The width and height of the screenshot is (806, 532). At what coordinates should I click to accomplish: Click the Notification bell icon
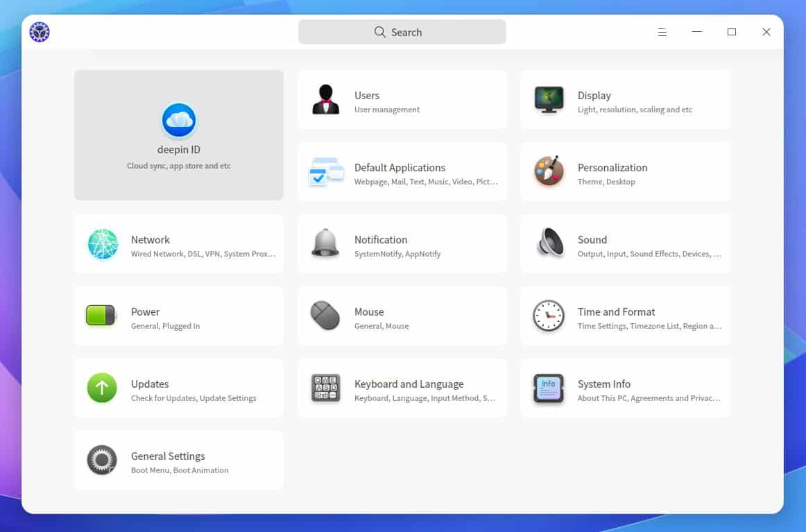pos(325,243)
